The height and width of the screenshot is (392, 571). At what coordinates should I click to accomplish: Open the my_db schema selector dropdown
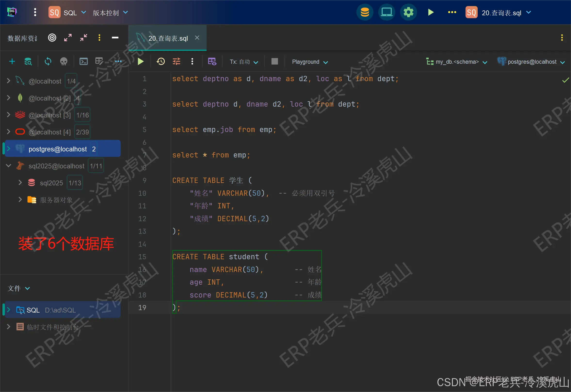click(457, 62)
